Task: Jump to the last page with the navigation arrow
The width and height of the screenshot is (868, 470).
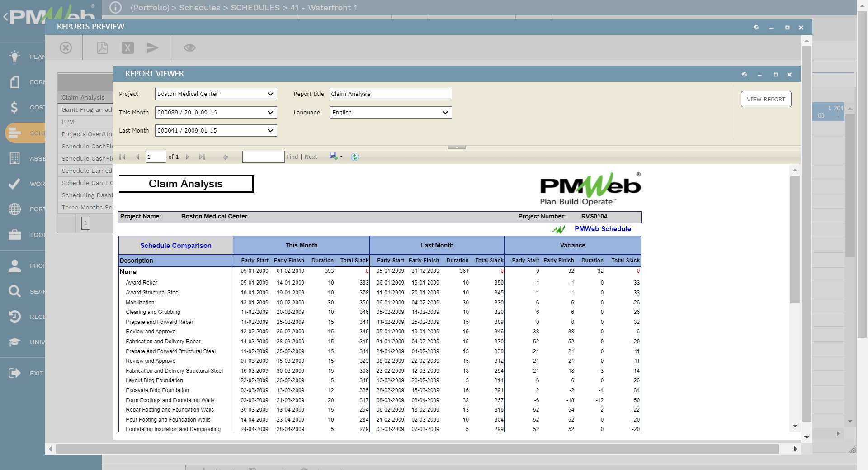Action: coord(202,157)
